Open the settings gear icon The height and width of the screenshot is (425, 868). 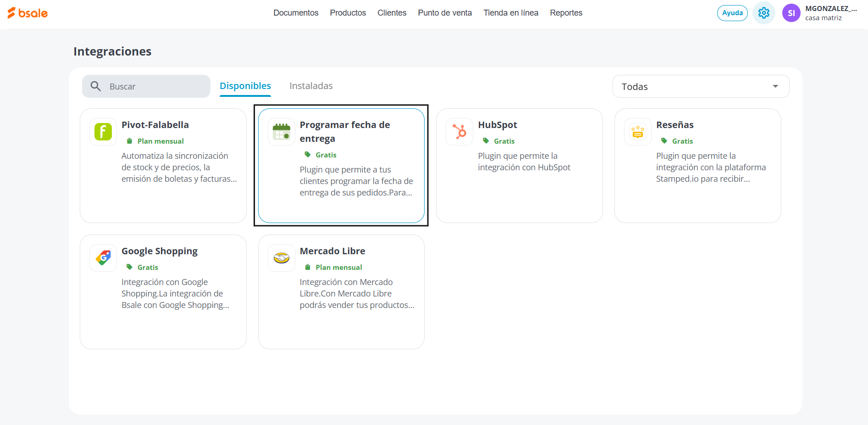pos(764,13)
